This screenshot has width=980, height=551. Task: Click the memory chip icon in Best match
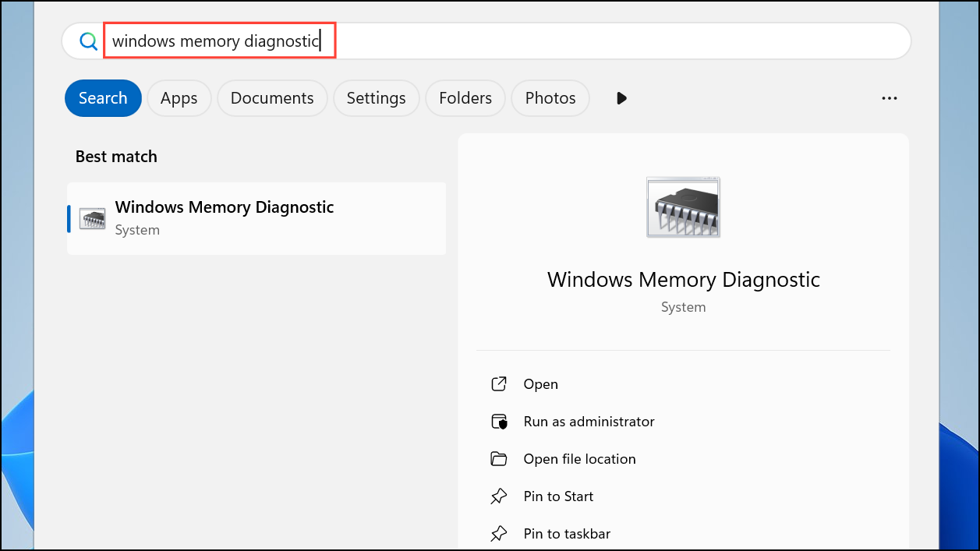click(93, 219)
